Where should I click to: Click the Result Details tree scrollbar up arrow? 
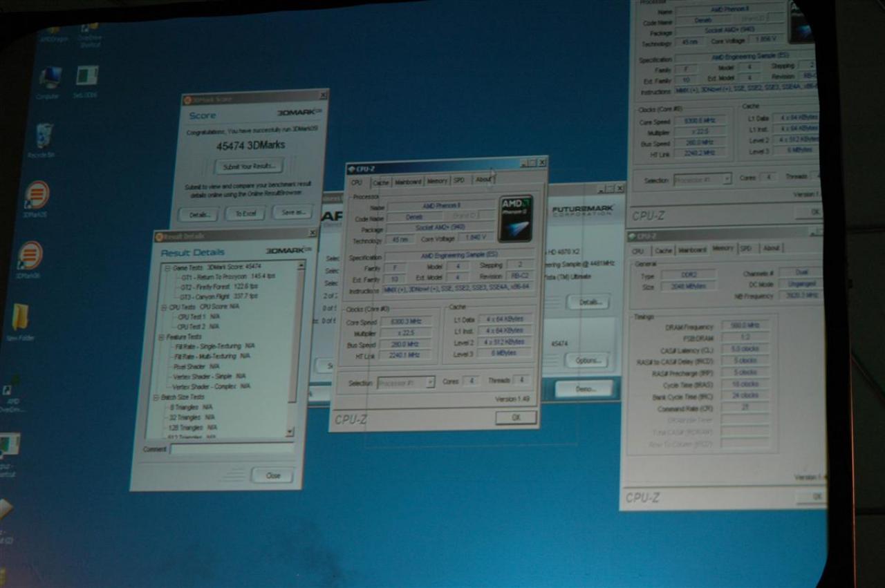point(301,265)
